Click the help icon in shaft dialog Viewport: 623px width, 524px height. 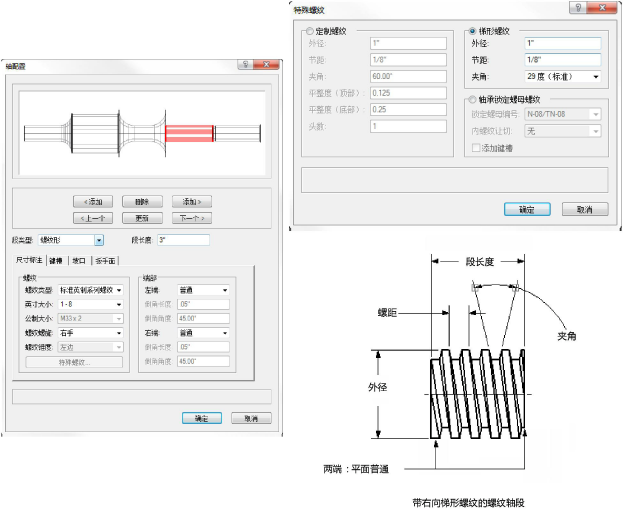[245, 64]
